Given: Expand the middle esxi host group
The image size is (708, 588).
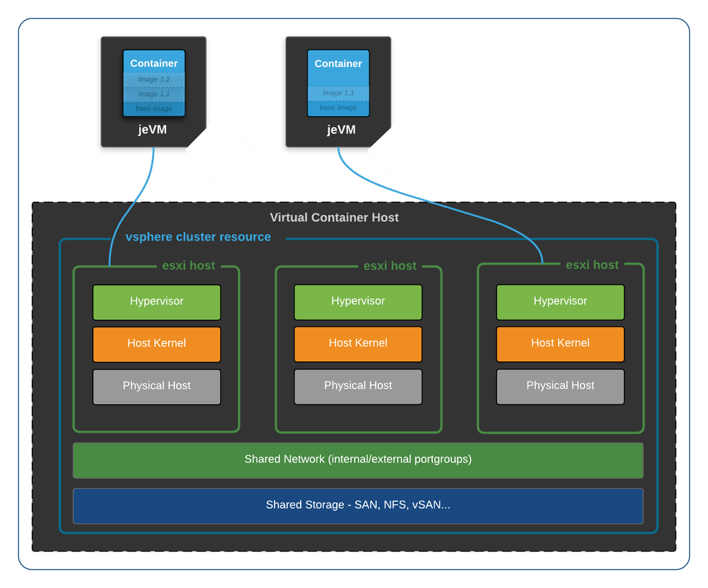Looking at the screenshot, I should coord(391,265).
